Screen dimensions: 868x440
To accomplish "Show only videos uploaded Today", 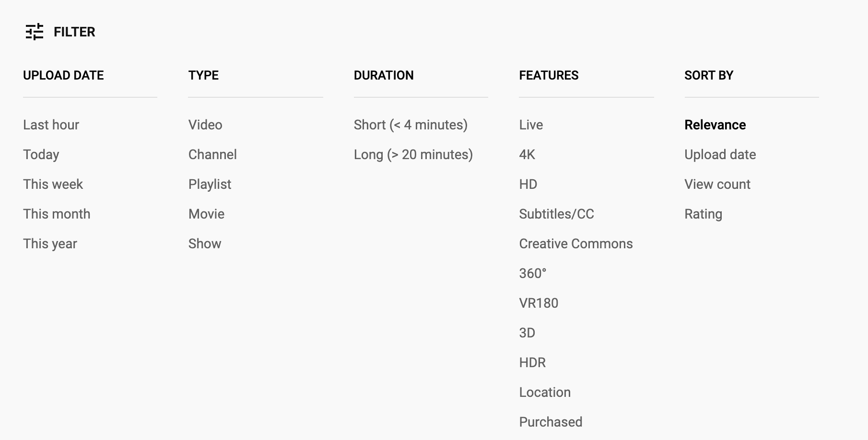I will click(41, 155).
